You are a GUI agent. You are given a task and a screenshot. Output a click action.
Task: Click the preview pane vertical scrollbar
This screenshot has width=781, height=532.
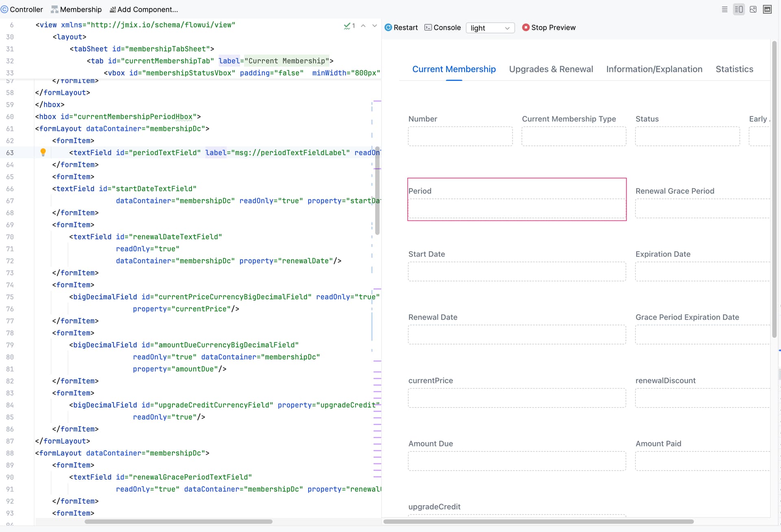[774, 189]
